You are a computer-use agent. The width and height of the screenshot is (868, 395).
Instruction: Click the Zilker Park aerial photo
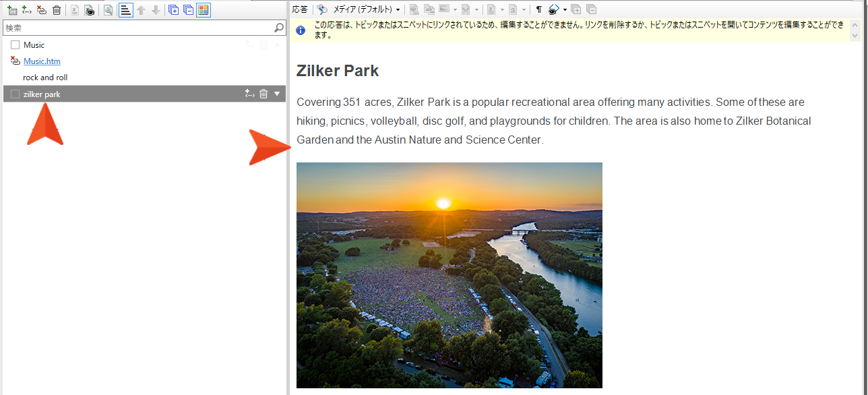click(449, 275)
